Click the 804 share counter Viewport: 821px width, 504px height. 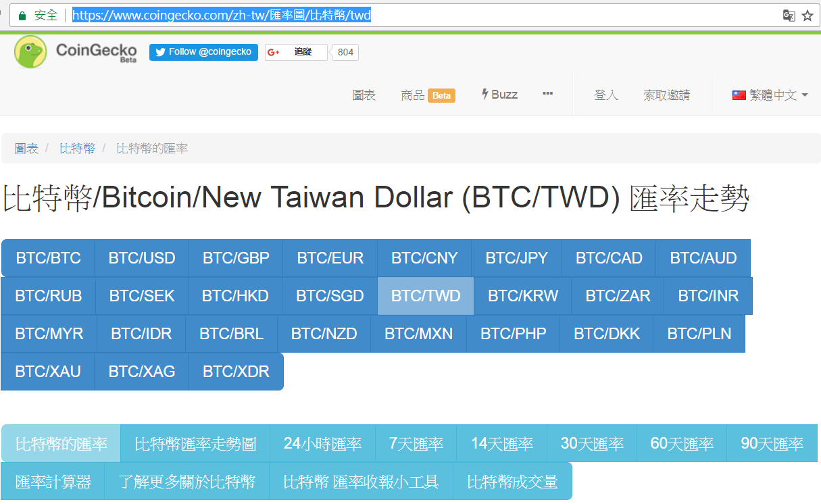pyautogui.click(x=345, y=52)
